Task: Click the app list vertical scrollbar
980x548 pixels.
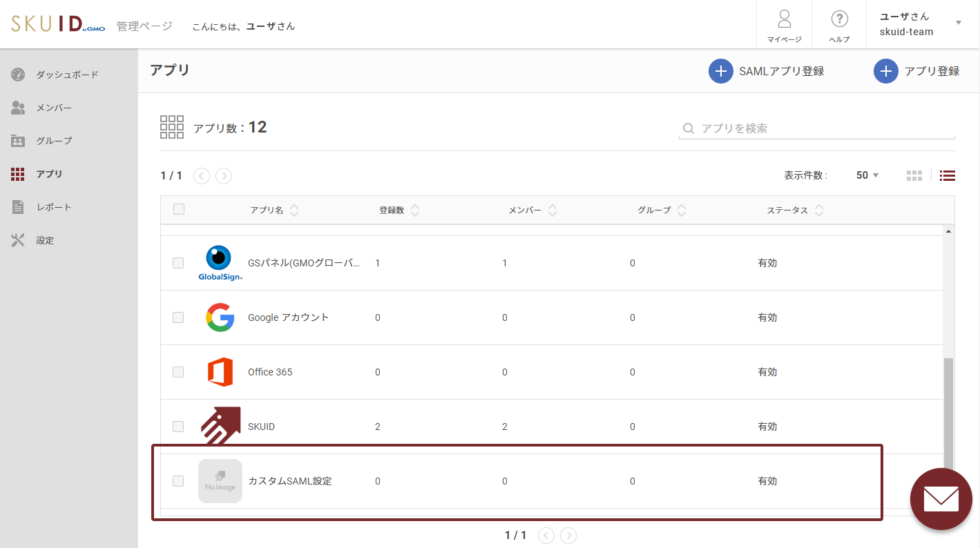Action: tap(948, 400)
